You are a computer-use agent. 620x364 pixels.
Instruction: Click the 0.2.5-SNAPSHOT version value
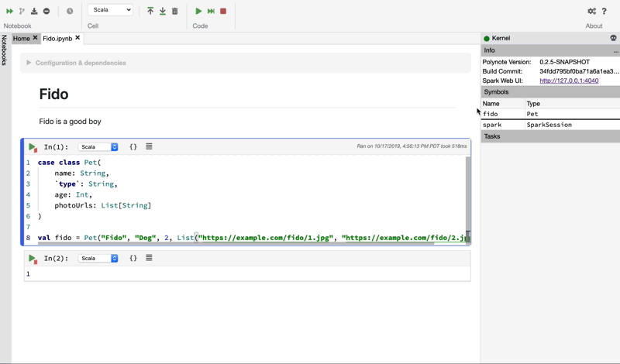point(565,62)
